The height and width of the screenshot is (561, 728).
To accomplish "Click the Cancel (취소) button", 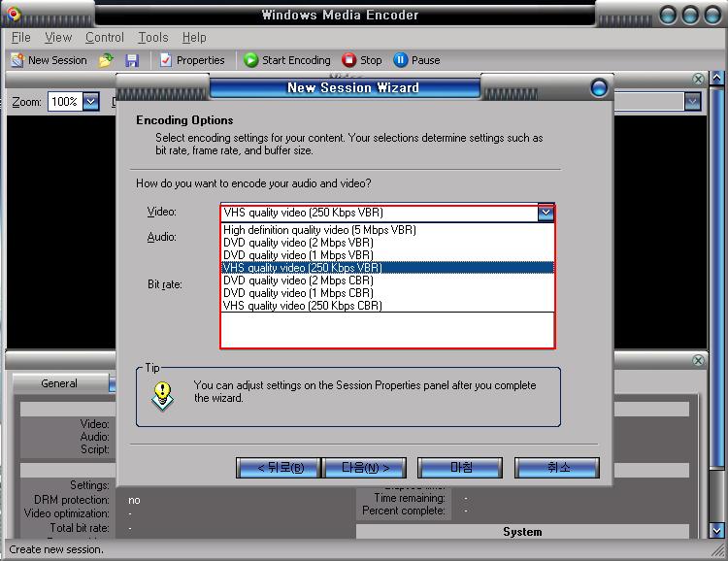I will pyautogui.click(x=557, y=468).
